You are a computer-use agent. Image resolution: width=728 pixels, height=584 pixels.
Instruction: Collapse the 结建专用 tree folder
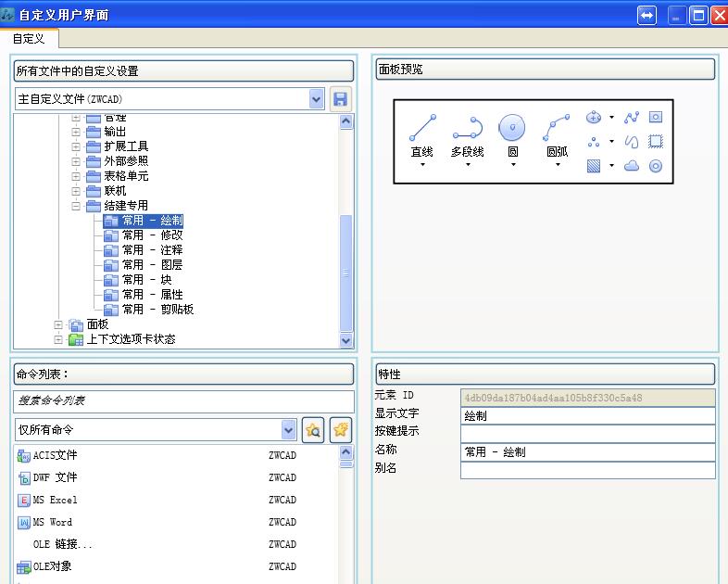77,206
